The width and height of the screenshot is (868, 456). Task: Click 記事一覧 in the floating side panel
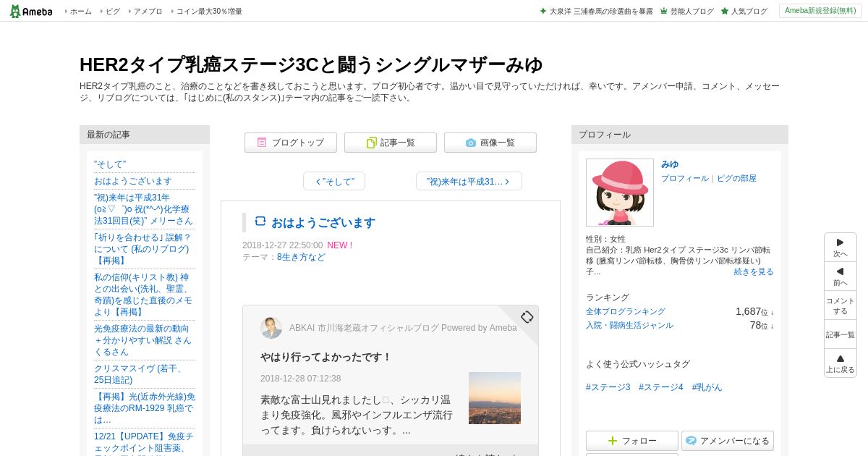841,334
